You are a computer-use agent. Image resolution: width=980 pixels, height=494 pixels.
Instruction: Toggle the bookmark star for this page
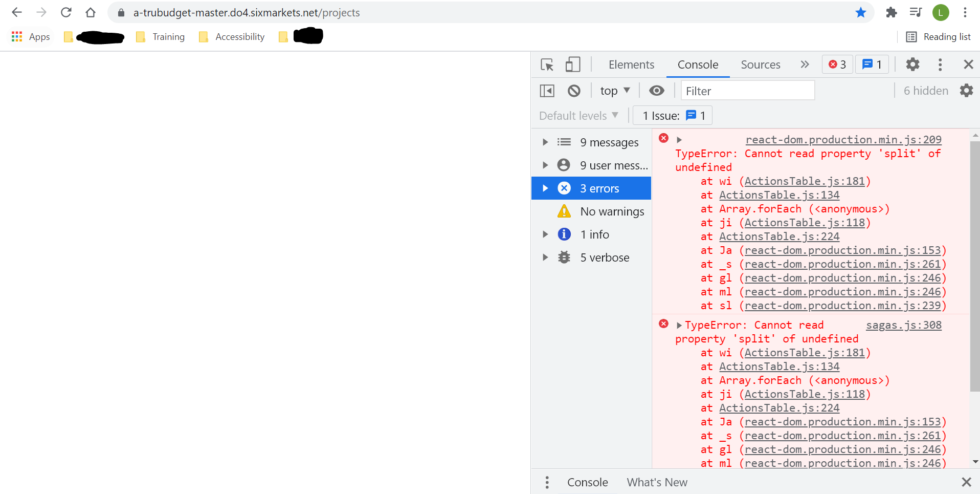(x=861, y=12)
